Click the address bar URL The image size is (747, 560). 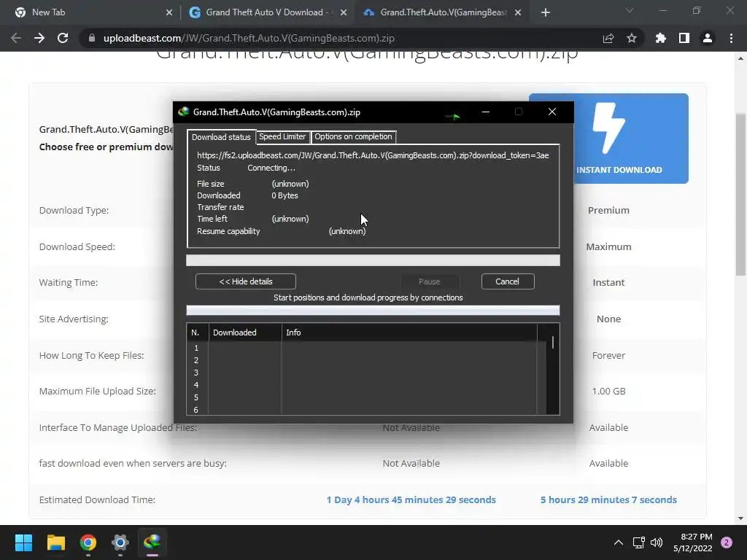[x=249, y=38]
